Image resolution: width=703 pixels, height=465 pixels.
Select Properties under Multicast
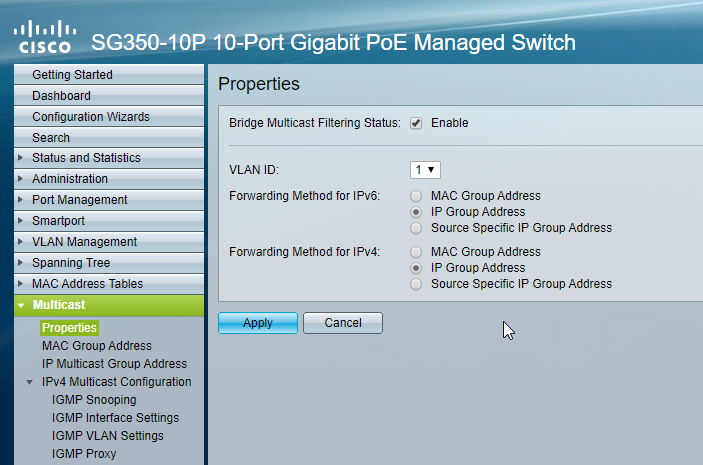click(69, 328)
